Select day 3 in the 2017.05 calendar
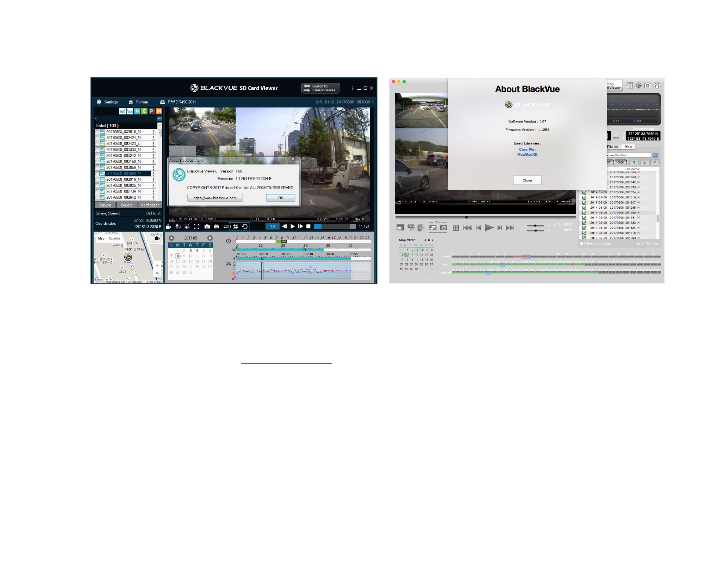728x582 pixels. pos(191,251)
